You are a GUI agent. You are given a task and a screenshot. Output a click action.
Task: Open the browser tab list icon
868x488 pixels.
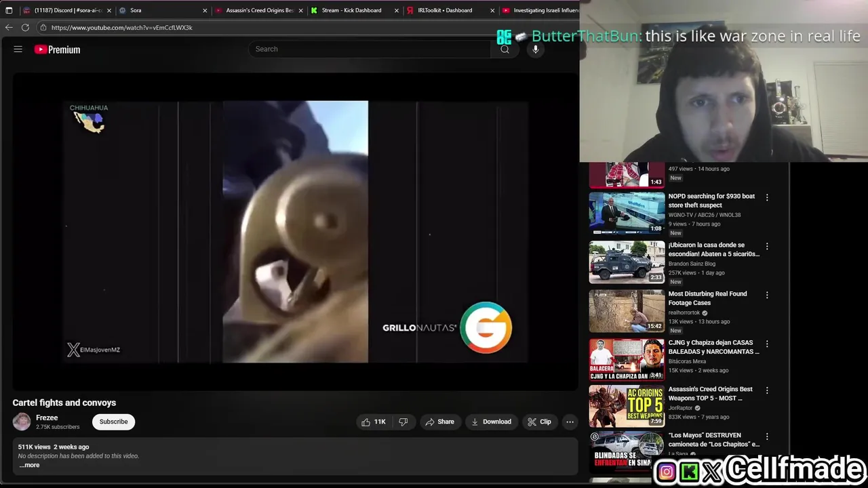(x=9, y=10)
